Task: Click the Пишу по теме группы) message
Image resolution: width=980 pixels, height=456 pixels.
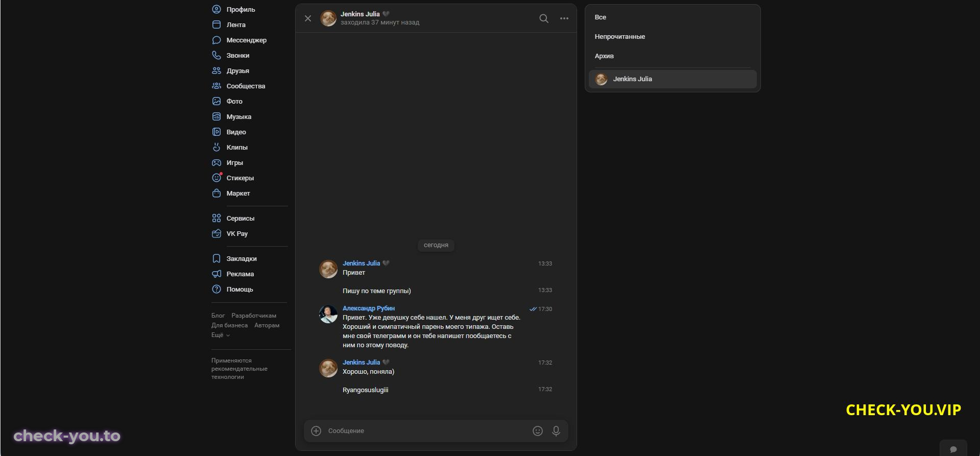Action: coord(377,291)
